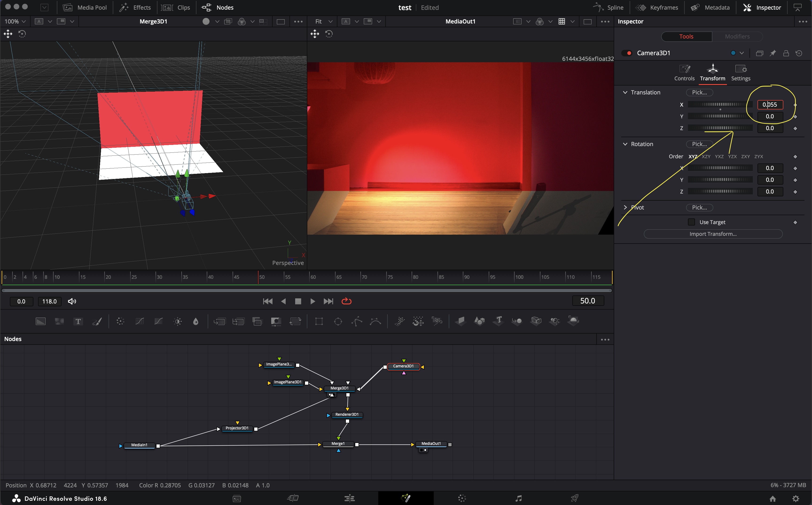Go to the Fairlight page
Image resolution: width=812 pixels, height=505 pixels.
click(x=518, y=498)
